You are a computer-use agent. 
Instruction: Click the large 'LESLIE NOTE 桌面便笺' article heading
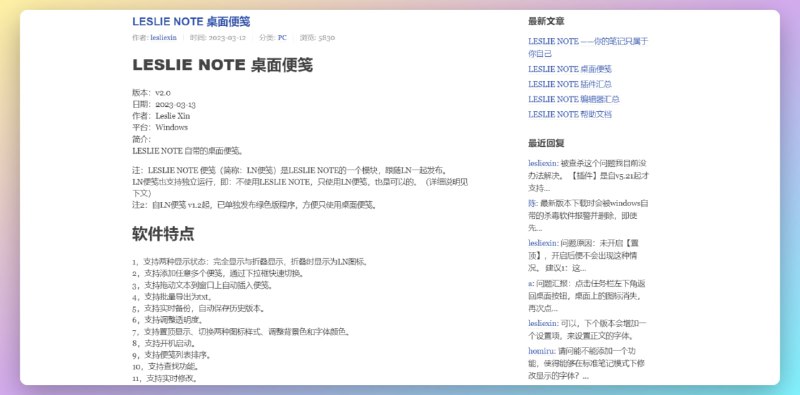click(x=222, y=65)
